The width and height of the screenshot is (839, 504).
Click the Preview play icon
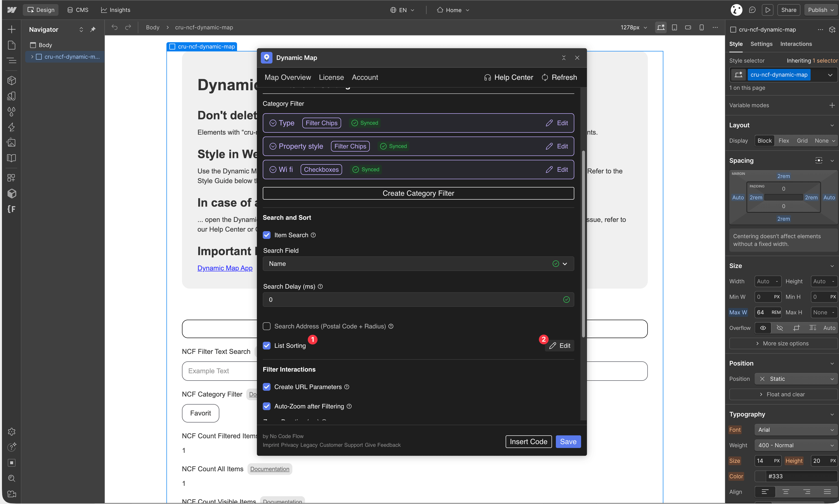pos(767,10)
